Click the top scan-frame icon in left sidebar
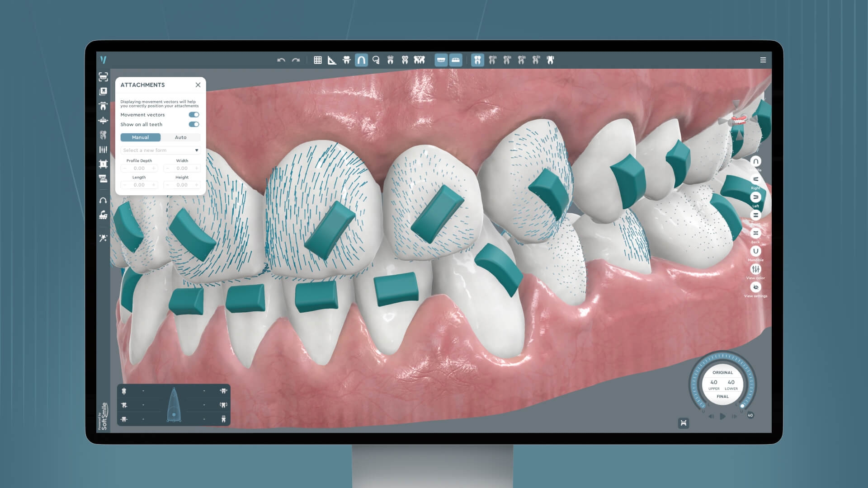The image size is (868, 488). pyautogui.click(x=103, y=77)
